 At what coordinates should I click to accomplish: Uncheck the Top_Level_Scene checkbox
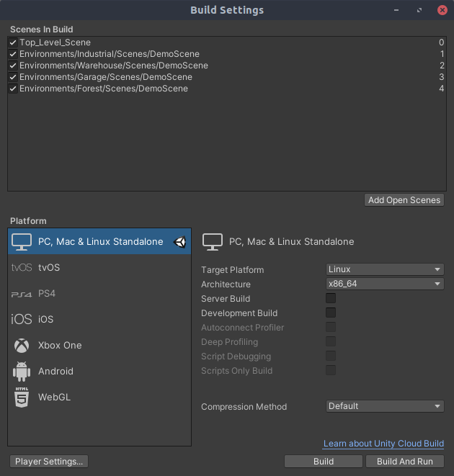coord(13,42)
